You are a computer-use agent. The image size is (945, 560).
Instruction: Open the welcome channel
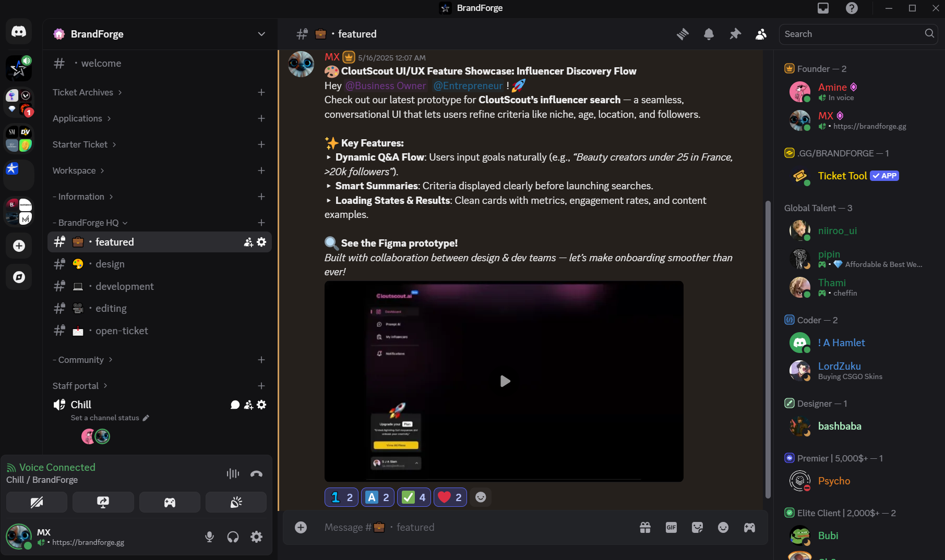pos(160,63)
